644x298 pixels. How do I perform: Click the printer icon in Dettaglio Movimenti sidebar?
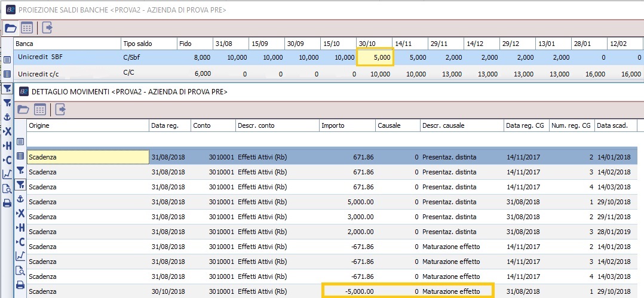(20, 285)
